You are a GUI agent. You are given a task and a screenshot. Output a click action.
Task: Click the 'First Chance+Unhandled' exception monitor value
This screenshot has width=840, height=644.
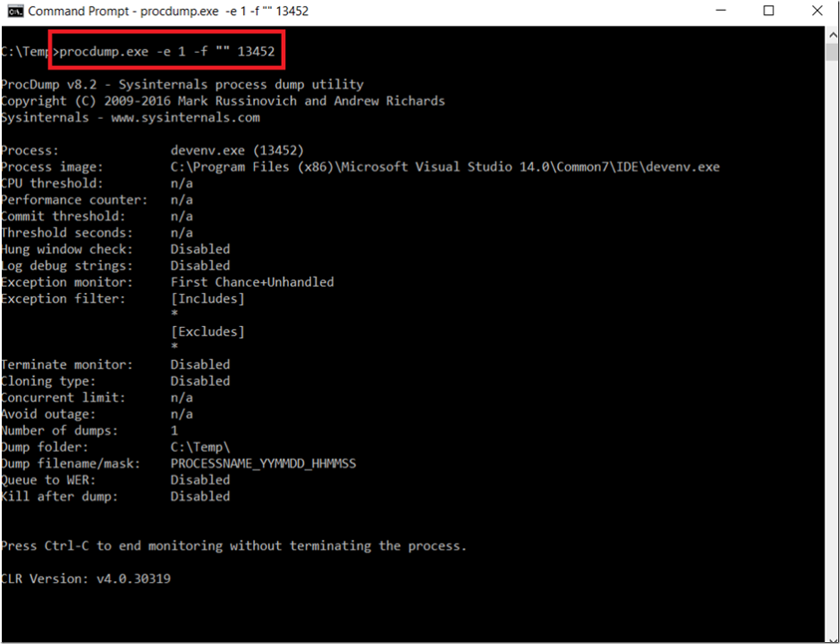(252, 282)
